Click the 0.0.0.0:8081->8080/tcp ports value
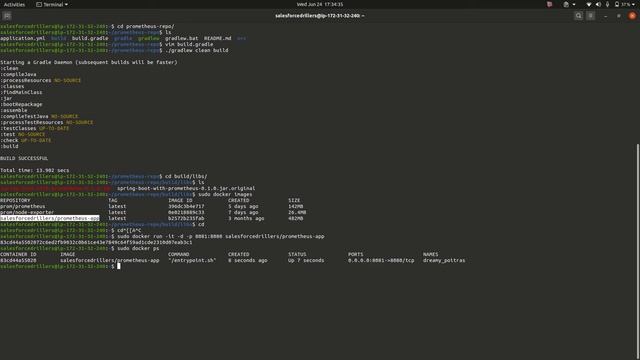640x360 pixels. pyautogui.click(x=381, y=260)
